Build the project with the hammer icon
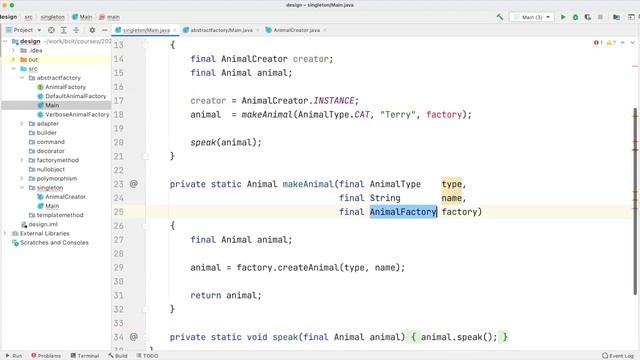 tap(500, 17)
